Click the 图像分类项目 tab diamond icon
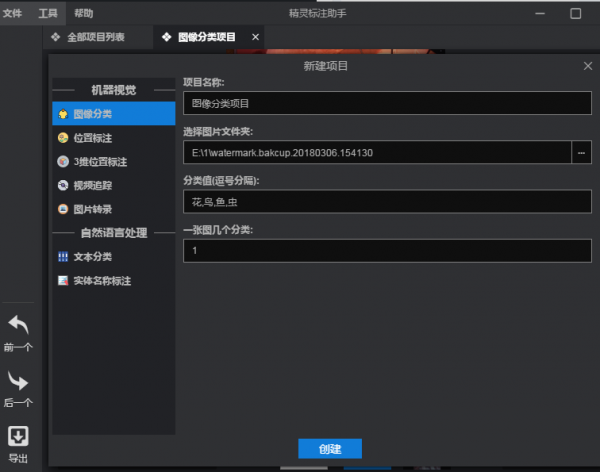This screenshot has width=600, height=472. pos(166,37)
